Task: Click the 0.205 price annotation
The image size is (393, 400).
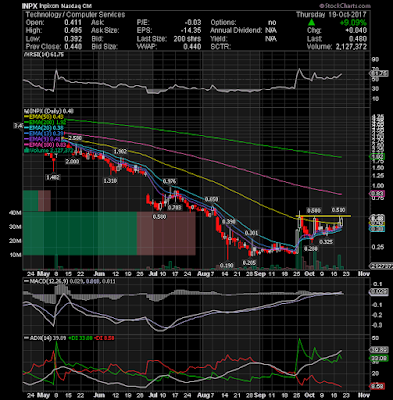Action: (249, 263)
